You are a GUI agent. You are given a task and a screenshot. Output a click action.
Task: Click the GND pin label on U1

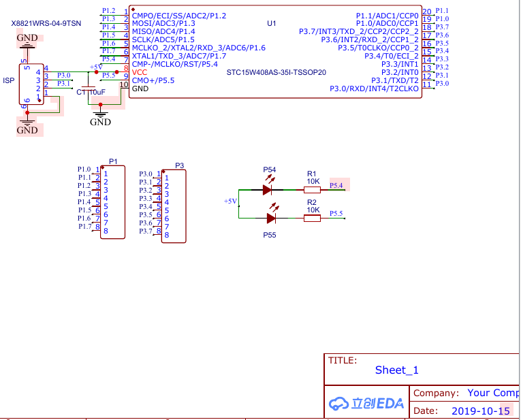[x=140, y=88]
